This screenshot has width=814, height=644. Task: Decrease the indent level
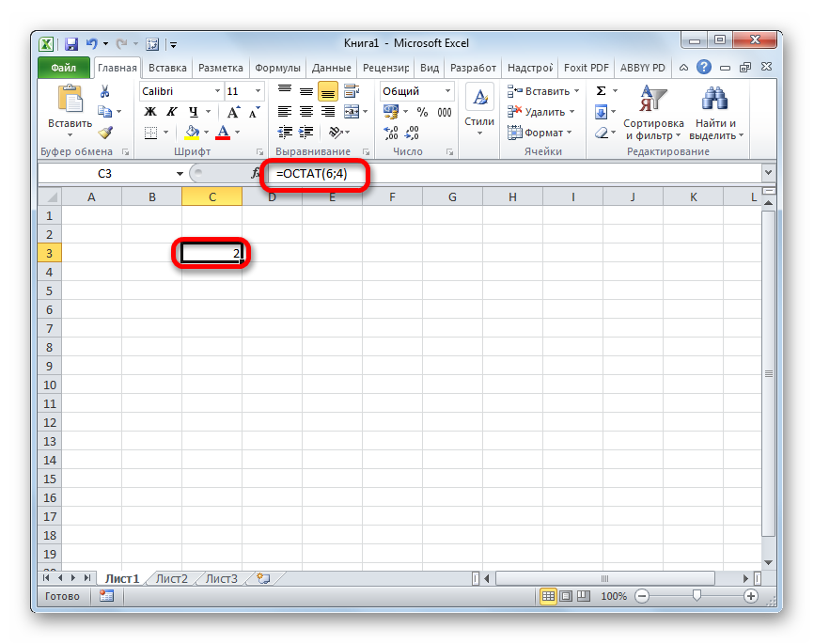(285, 133)
